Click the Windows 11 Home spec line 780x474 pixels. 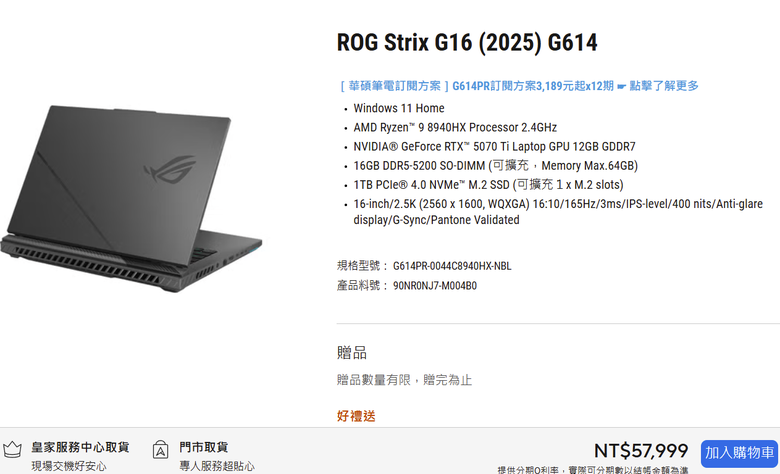click(399, 108)
